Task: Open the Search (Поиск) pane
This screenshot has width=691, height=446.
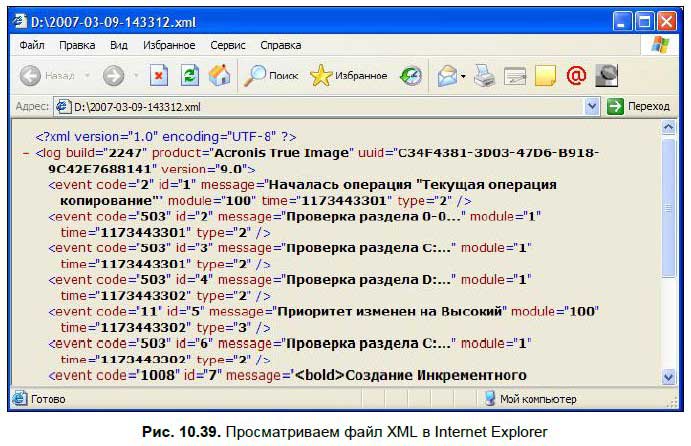Action: 271,76
